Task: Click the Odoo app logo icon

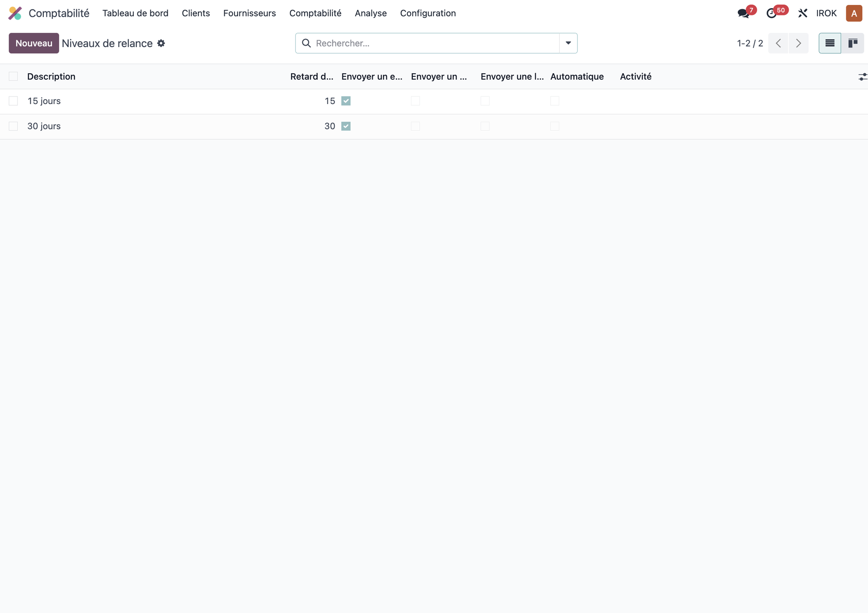Action: [x=15, y=13]
